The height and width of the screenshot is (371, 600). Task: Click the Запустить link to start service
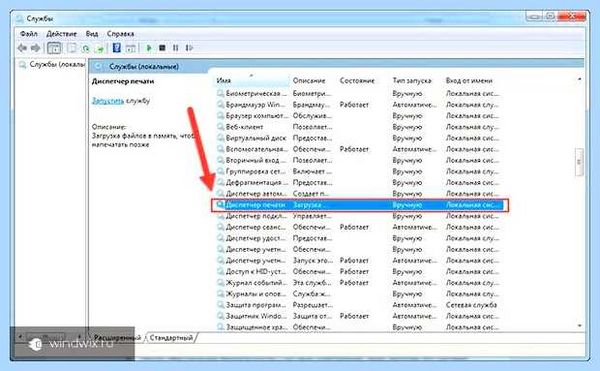108,101
